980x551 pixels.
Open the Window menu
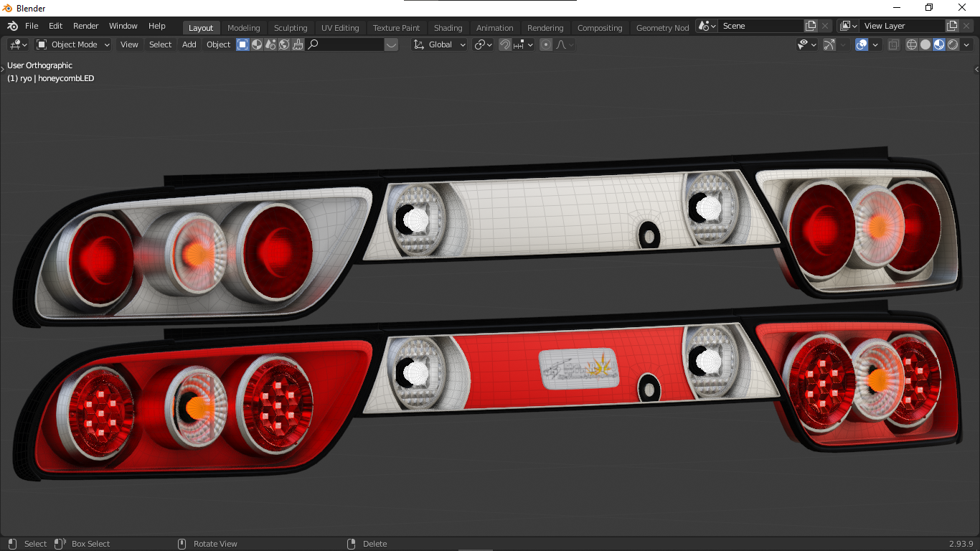pyautogui.click(x=123, y=26)
